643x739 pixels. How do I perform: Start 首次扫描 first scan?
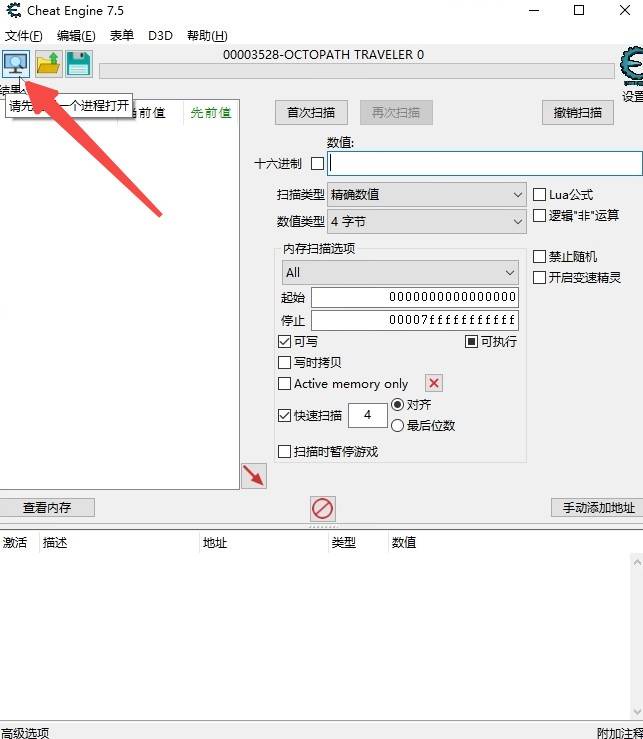[311, 113]
